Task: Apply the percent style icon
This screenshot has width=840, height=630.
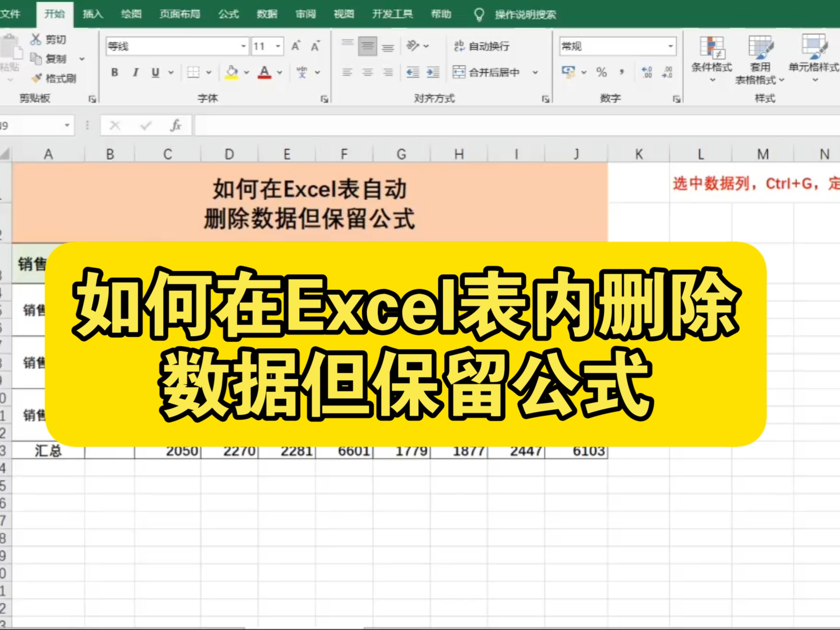Action: point(602,72)
